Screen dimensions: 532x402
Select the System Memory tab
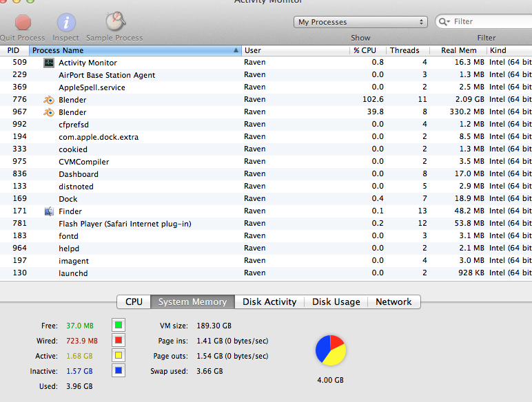(192, 301)
